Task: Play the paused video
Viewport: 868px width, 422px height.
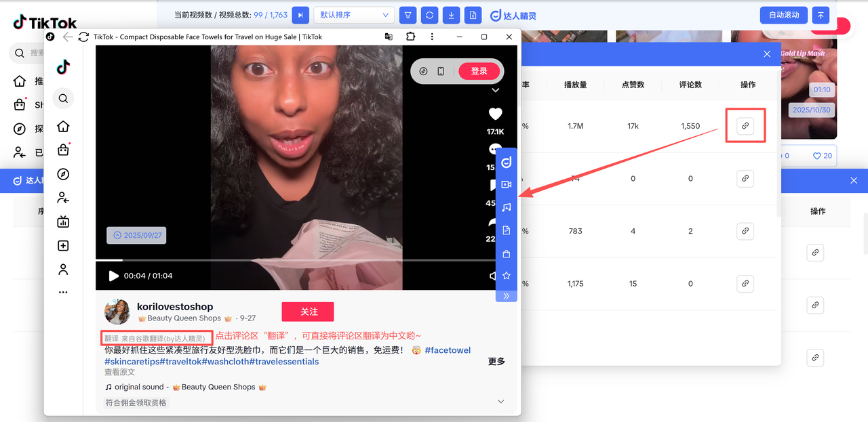Action: pos(113,276)
